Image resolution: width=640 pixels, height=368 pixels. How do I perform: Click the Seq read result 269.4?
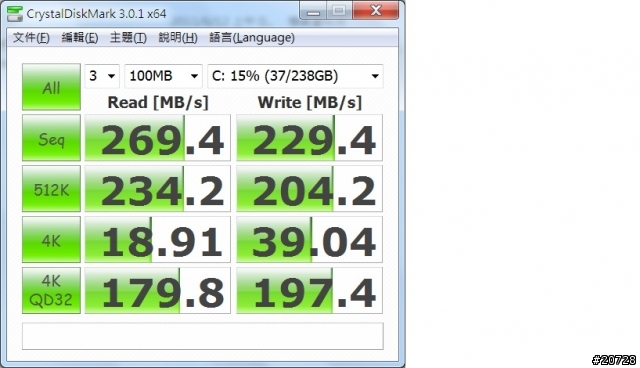[x=158, y=138]
